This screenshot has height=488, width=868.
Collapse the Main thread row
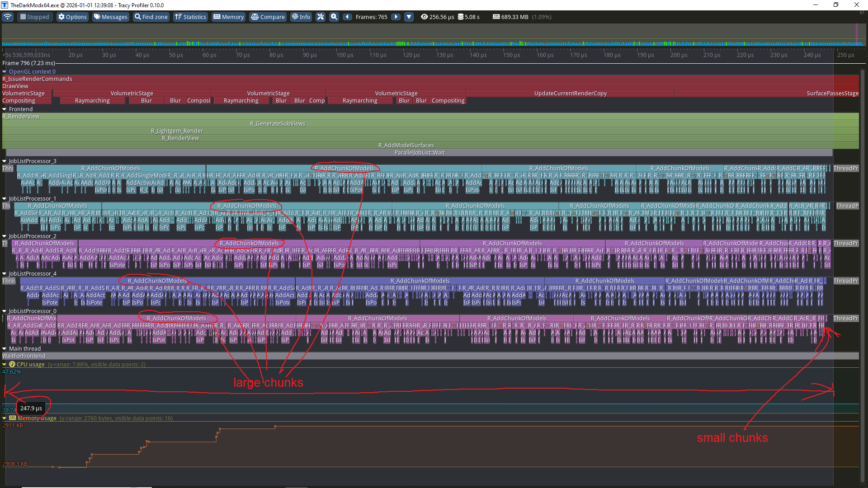click(5, 348)
